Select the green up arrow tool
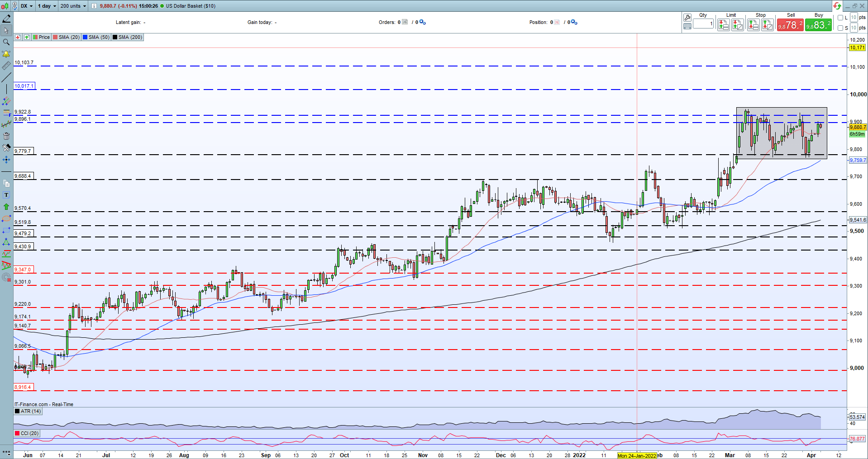This screenshot has height=459, width=868. click(x=6, y=207)
